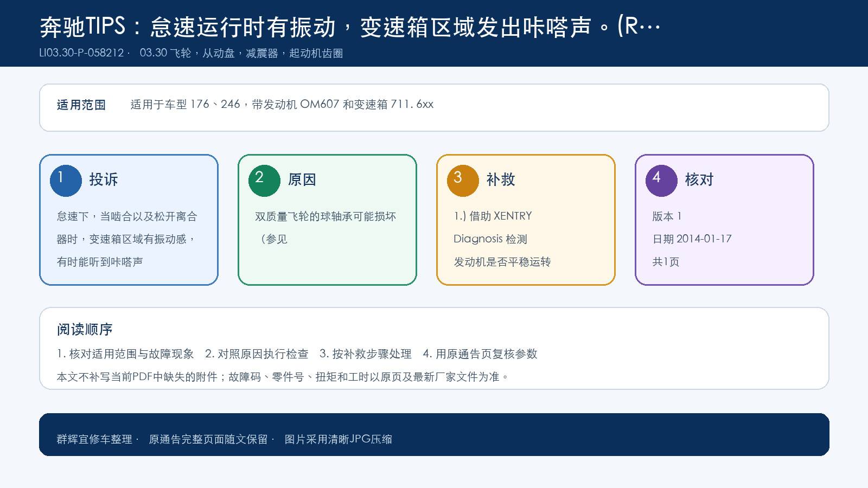This screenshot has width=868, height=488.
Task: Click the line 发动机是否平稳运转
Action: 502,262
